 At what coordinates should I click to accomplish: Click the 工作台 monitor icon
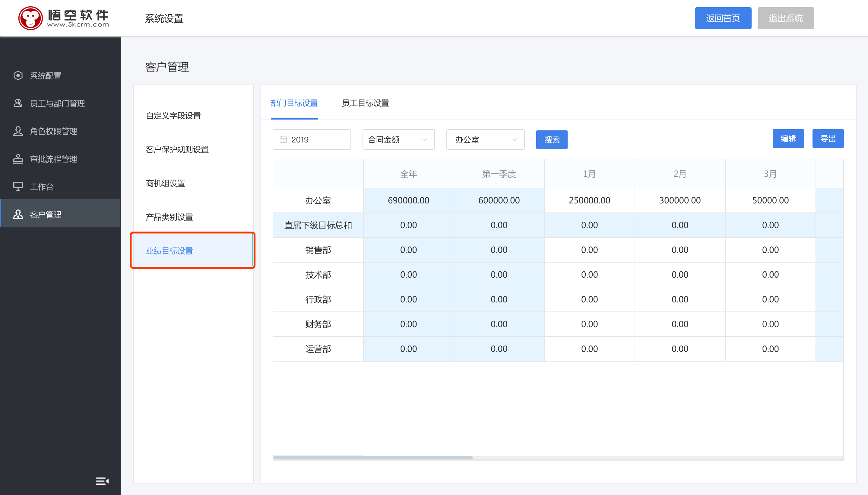18,187
